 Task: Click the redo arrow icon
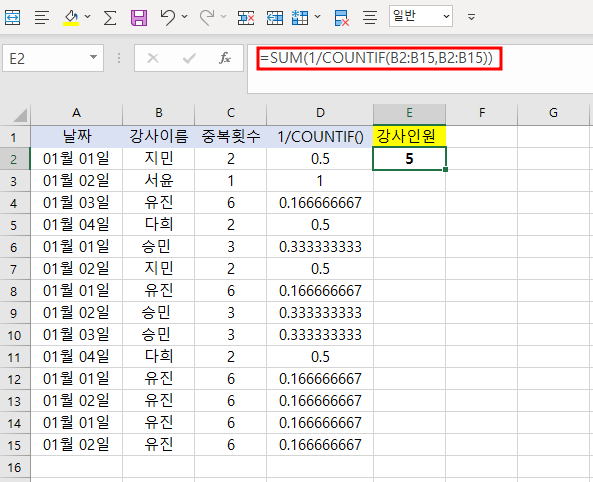click(207, 17)
